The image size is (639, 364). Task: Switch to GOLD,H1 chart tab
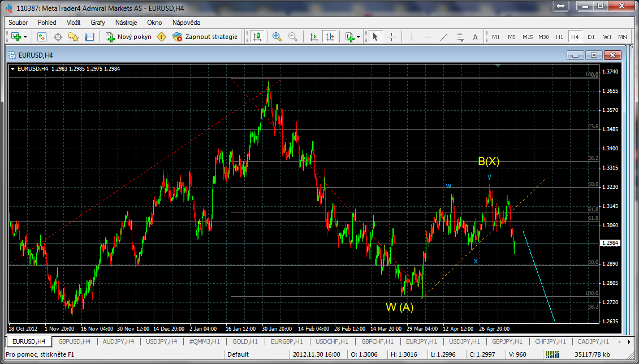pos(245,341)
